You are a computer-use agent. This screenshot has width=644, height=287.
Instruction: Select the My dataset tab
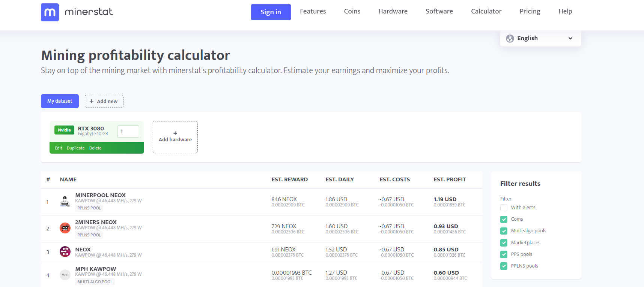point(60,101)
